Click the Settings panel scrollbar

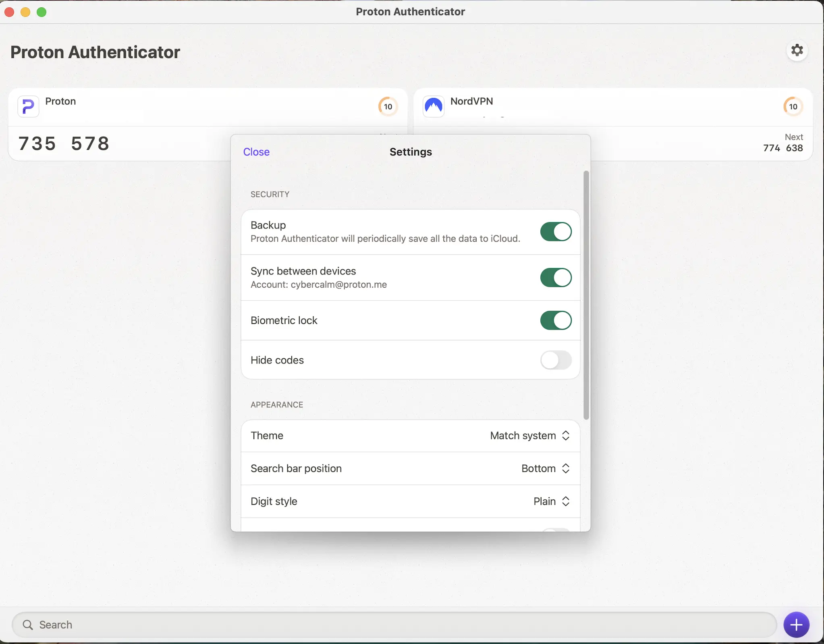(586, 294)
